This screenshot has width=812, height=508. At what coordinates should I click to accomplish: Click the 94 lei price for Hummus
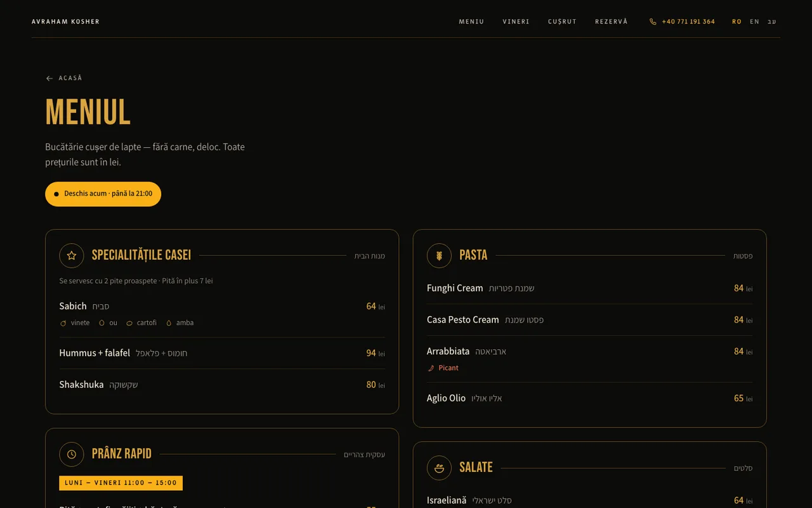pyautogui.click(x=376, y=353)
